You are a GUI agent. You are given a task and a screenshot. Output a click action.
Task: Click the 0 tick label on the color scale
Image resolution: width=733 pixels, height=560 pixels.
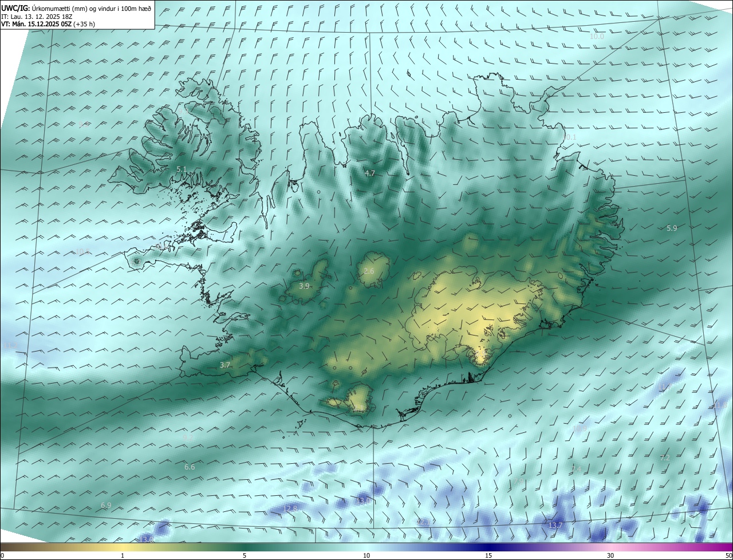(2, 556)
